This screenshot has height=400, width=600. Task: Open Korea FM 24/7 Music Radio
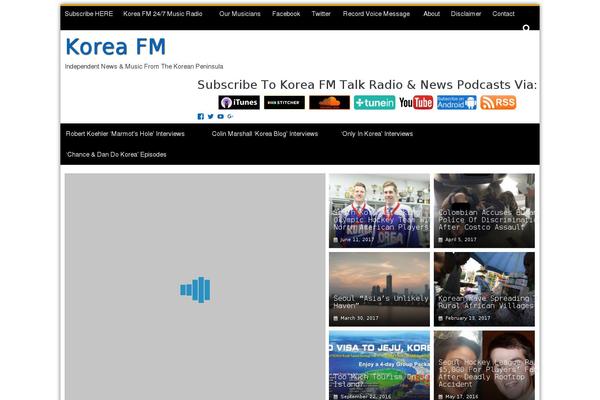point(163,14)
